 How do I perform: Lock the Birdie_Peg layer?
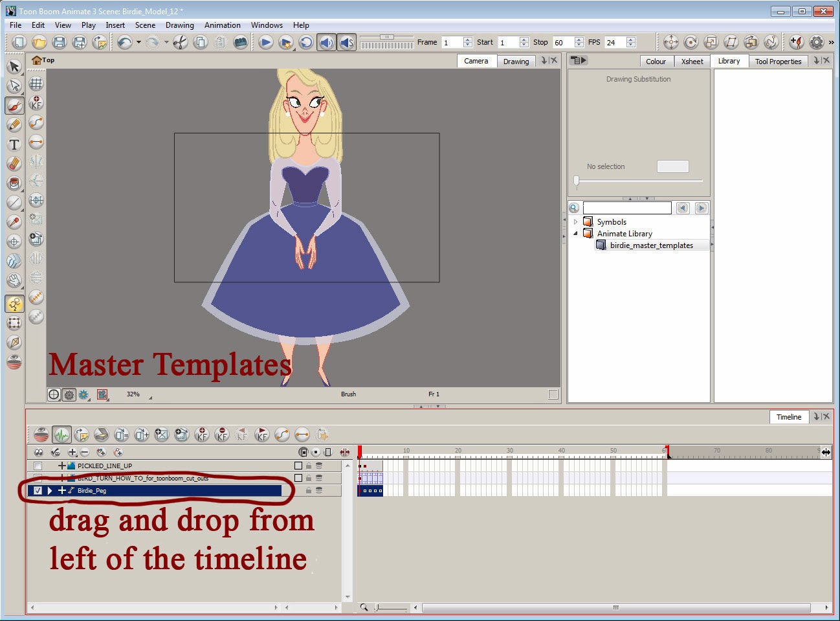click(x=309, y=490)
